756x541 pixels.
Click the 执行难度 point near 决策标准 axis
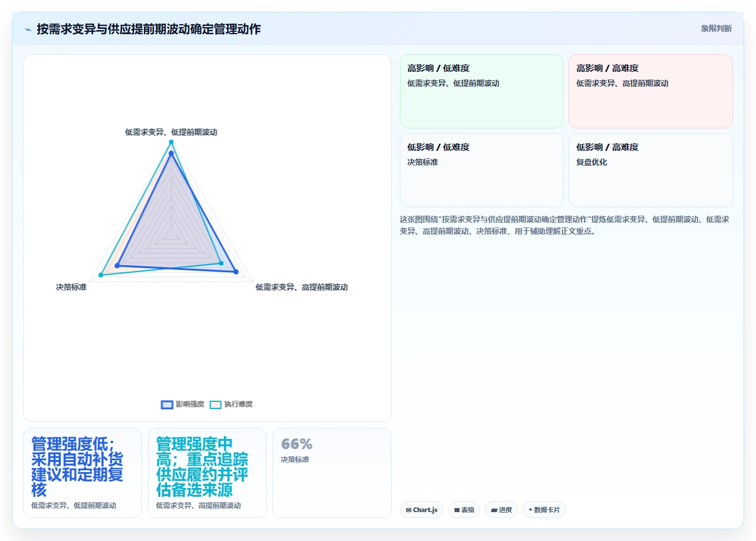coord(101,275)
